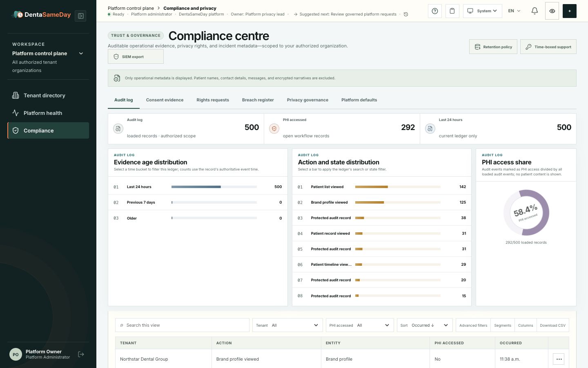Switch to the Rights requests tab
Viewport: 588px width, 368px height.
point(213,100)
